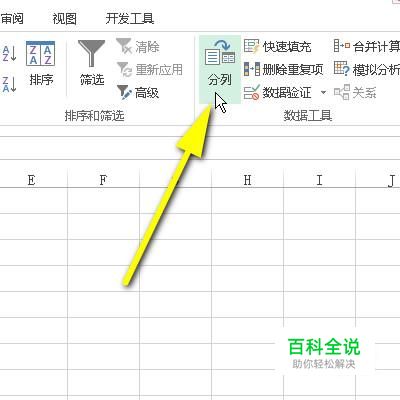This screenshot has width=400, height=400.
Task: Open 合并计算 consolidate tool
Action: point(367,46)
